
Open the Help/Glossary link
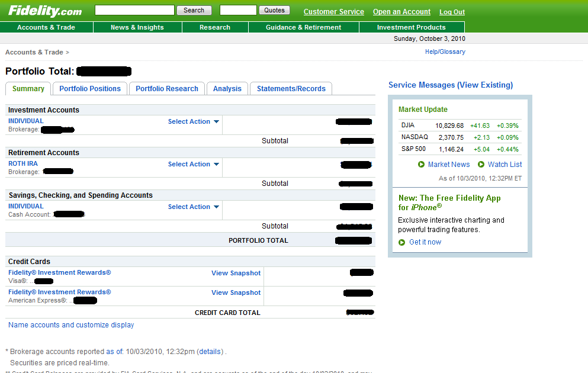(x=445, y=52)
